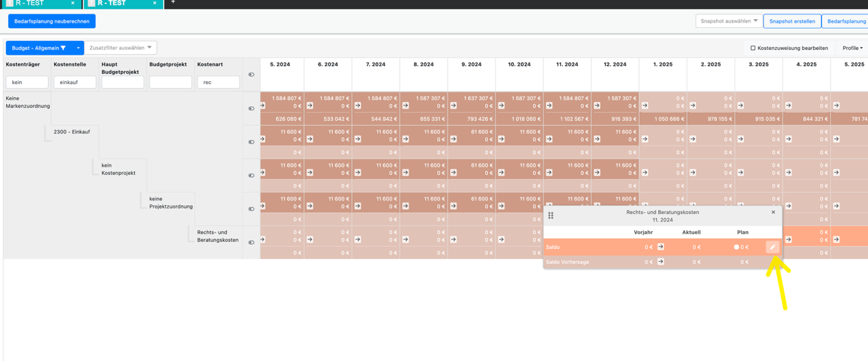Image resolution: width=868 pixels, height=361 pixels.
Task: Enable Kostenzuweisung bearbeiten checkbox
Action: (752, 48)
